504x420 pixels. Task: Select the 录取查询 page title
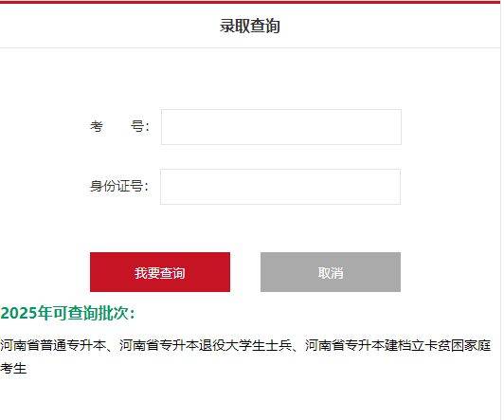(x=250, y=26)
